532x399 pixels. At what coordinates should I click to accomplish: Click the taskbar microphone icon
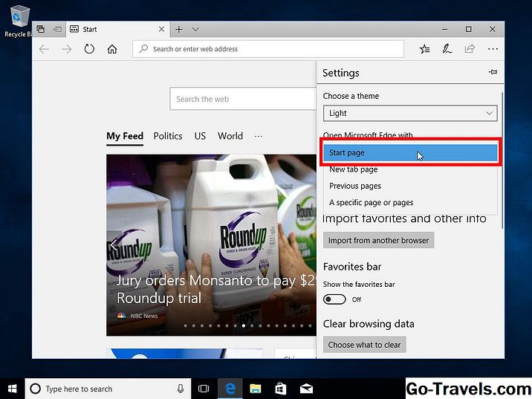[x=181, y=389]
